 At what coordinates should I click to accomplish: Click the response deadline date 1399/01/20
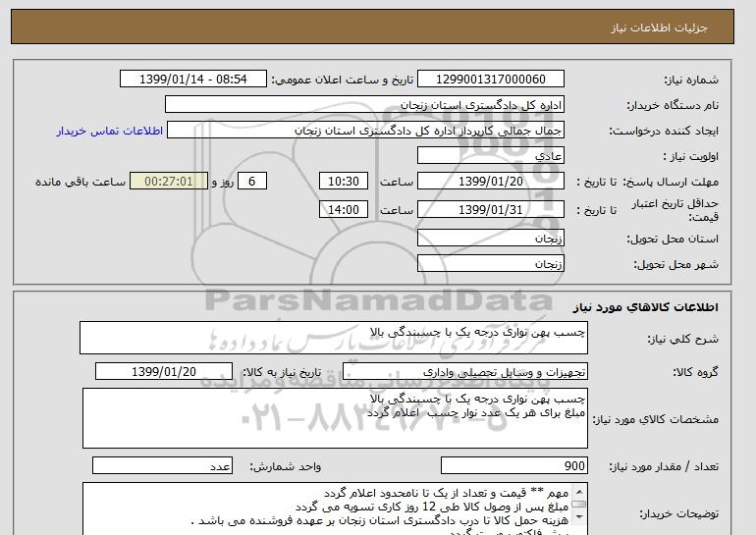(490, 182)
